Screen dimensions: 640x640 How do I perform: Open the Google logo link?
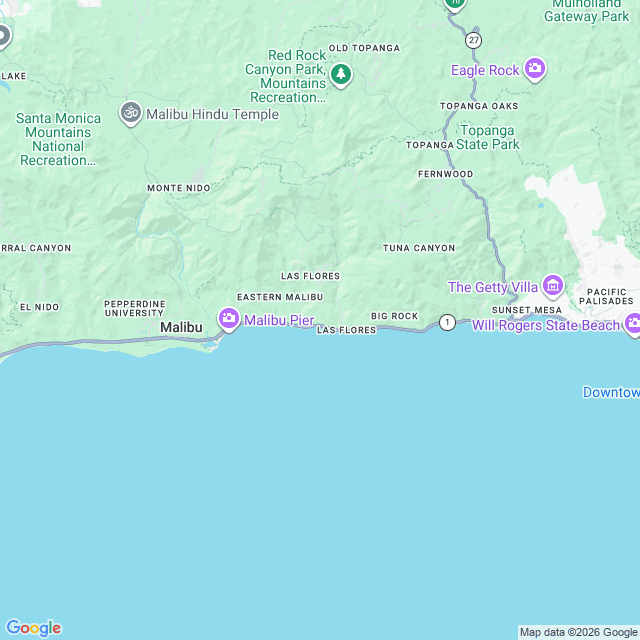pos(33,628)
